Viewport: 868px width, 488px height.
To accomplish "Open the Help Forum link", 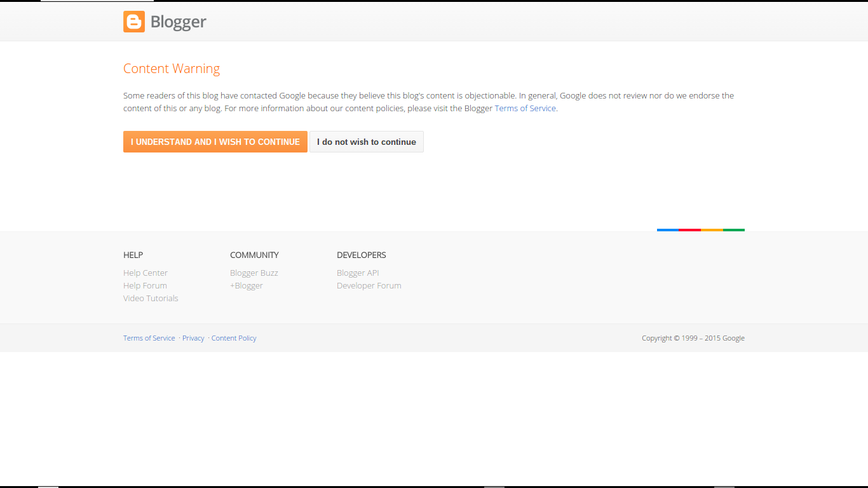I will click(145, 285).
